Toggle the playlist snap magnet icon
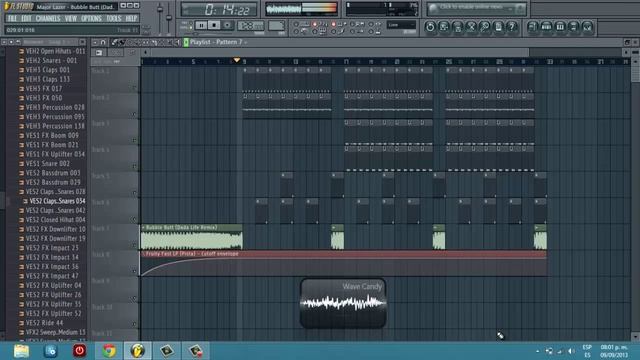The image size is (640, 360). [x=103, y=42]
